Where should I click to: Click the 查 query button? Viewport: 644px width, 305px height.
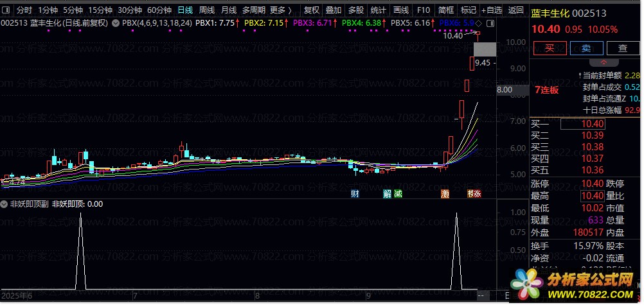point(623,48)
